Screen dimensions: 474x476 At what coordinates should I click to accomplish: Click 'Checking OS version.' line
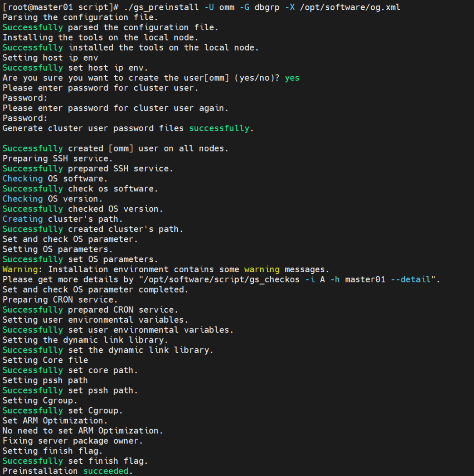click(53, 199)
